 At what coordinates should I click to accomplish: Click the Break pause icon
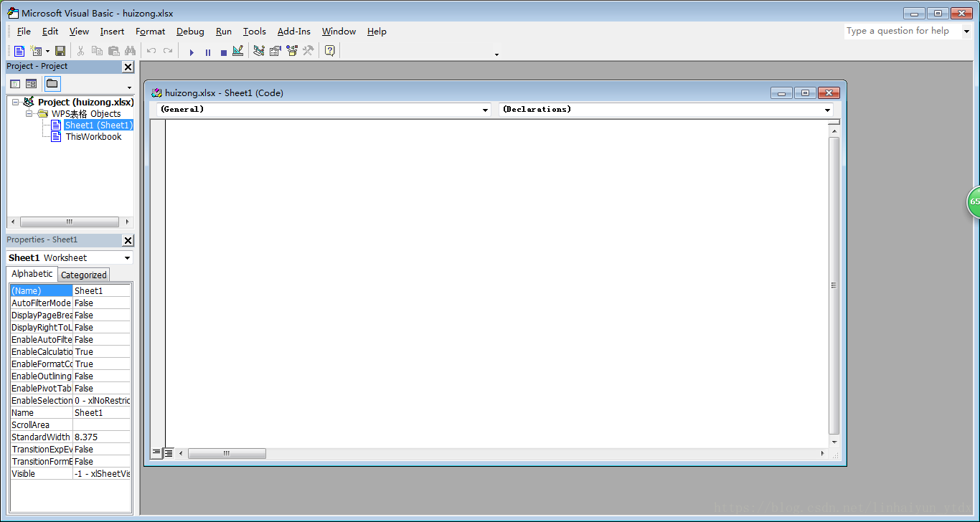pyautogui.click(x=208, y=52)
